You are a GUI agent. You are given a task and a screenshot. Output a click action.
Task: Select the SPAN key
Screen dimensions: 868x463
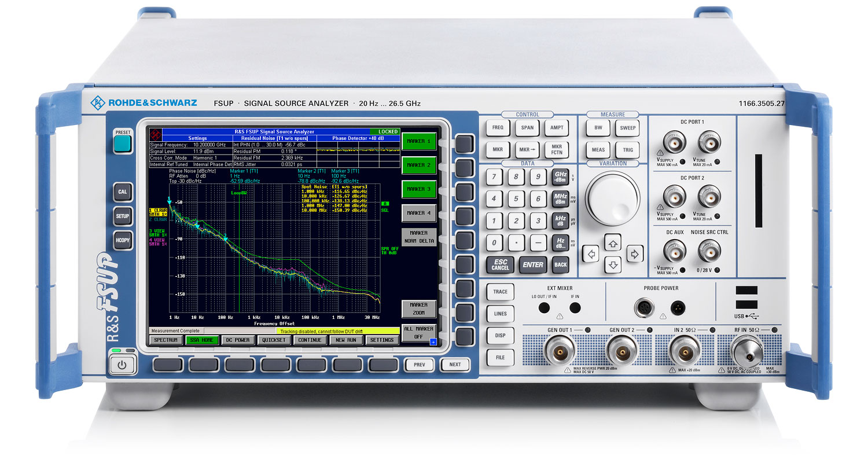click(527, 127)
